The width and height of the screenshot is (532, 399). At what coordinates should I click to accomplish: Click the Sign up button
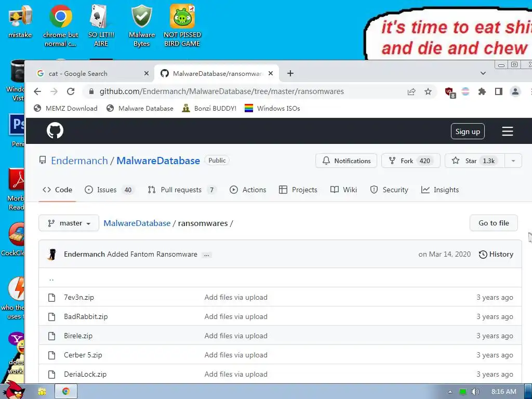click(468, 131)
